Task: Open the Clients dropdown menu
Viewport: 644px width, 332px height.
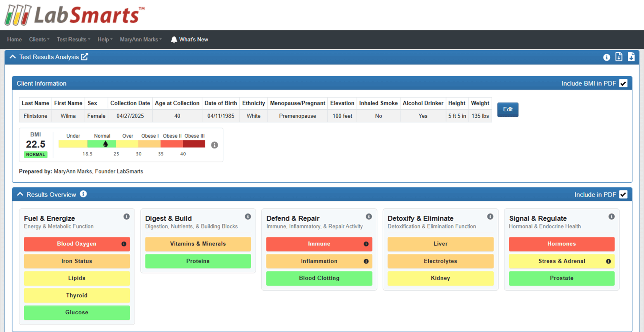Action: 39,40
